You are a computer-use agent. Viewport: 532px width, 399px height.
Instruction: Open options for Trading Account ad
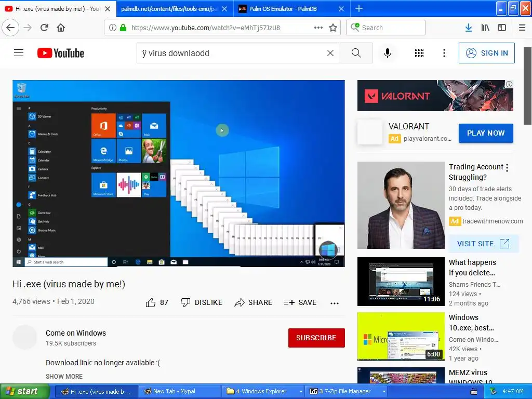(x=507, y=168)
